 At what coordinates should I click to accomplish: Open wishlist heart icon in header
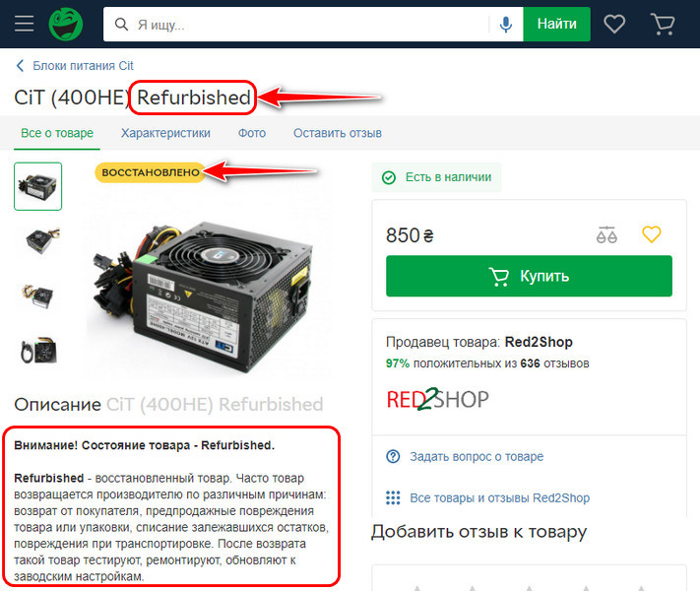614,24
